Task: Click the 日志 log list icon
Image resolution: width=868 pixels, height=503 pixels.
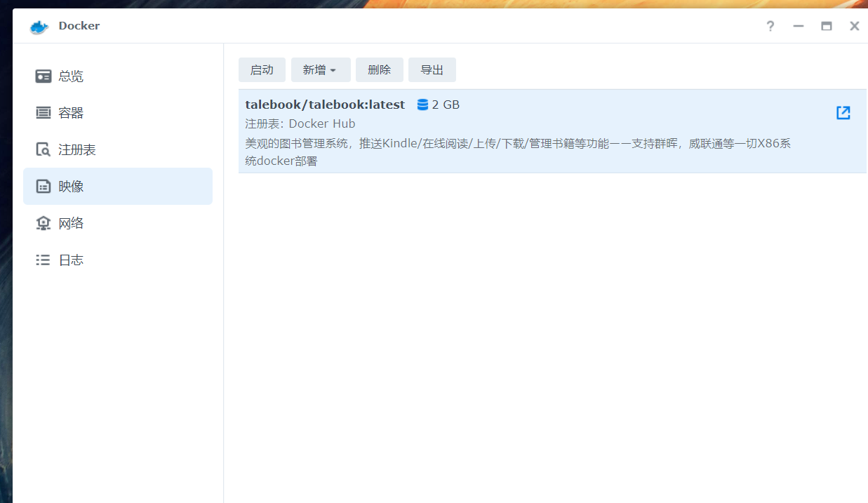Action: point(44,260)
